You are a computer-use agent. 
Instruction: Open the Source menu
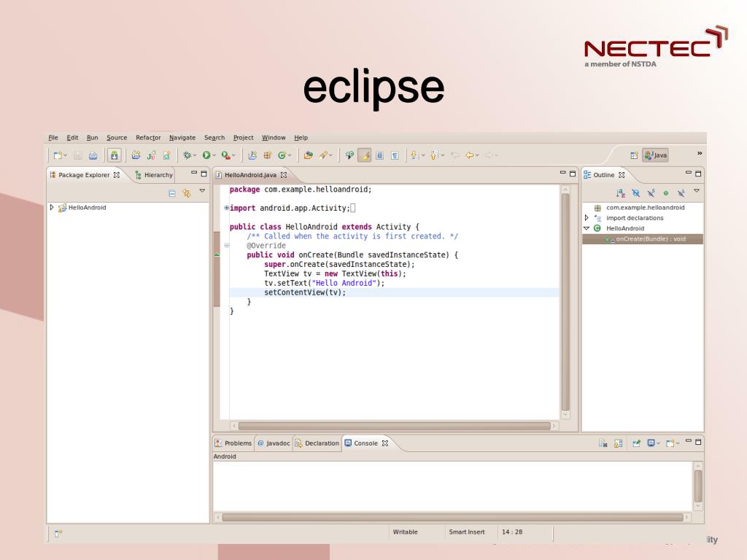tap(117, 138)
